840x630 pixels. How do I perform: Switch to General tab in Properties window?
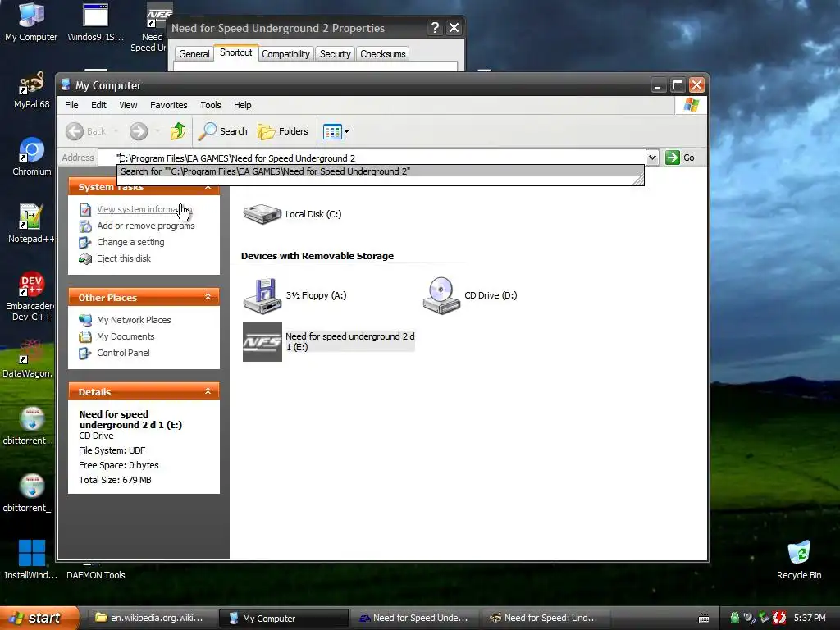point(194,54)
